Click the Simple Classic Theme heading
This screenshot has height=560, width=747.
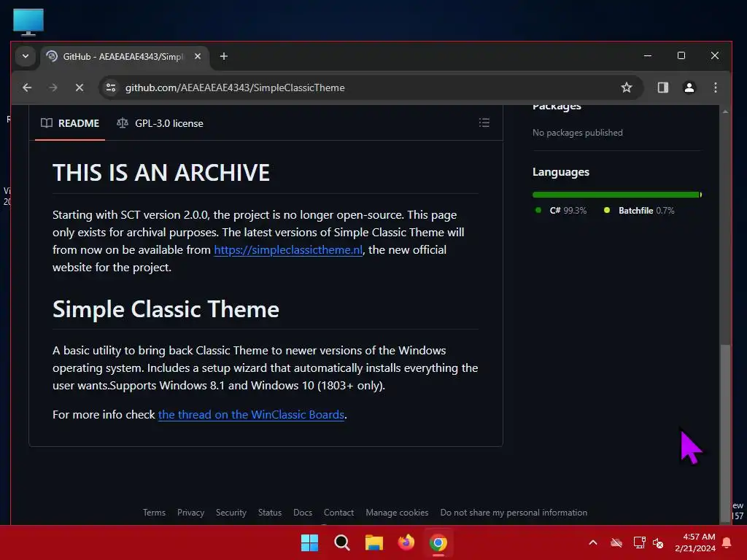coord(166,309)
